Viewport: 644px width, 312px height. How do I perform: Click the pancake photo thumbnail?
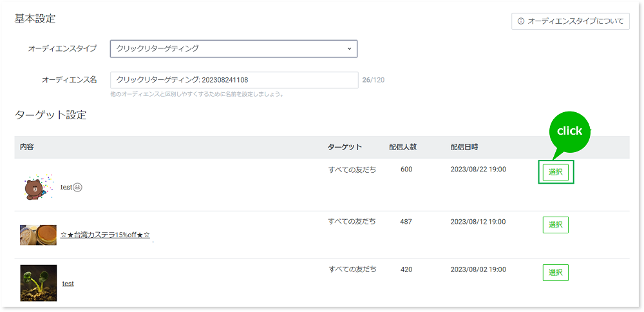click(x=38, y=235)
